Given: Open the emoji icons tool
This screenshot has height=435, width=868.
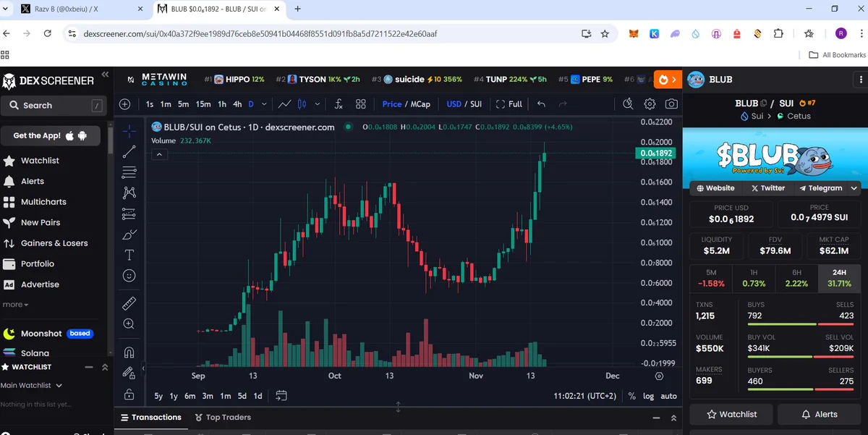Looking at the screenshot, I should (x=129, y=276).
